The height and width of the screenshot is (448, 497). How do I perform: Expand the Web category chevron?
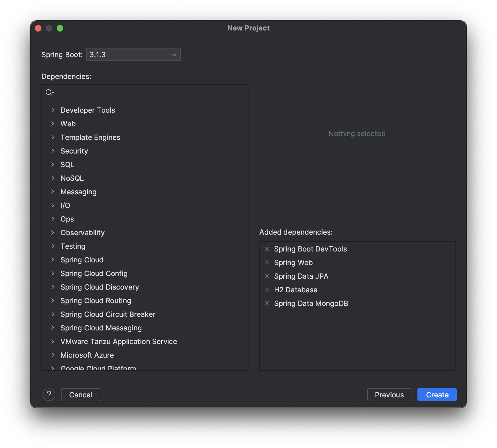53,124
